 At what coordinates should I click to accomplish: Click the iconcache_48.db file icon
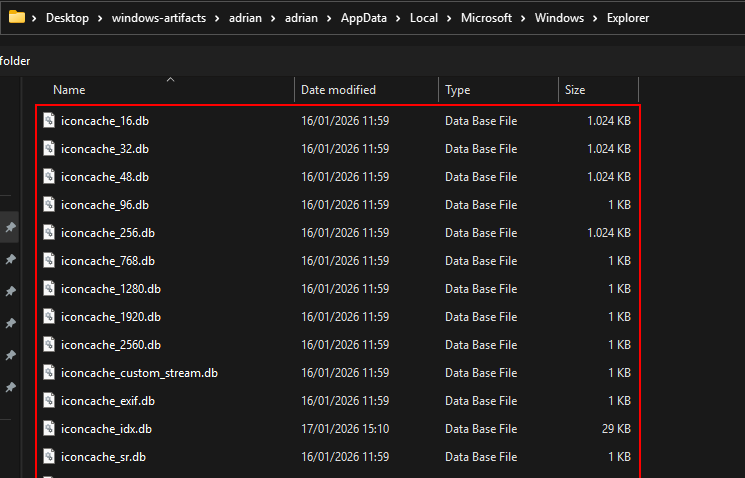point(48,177)
